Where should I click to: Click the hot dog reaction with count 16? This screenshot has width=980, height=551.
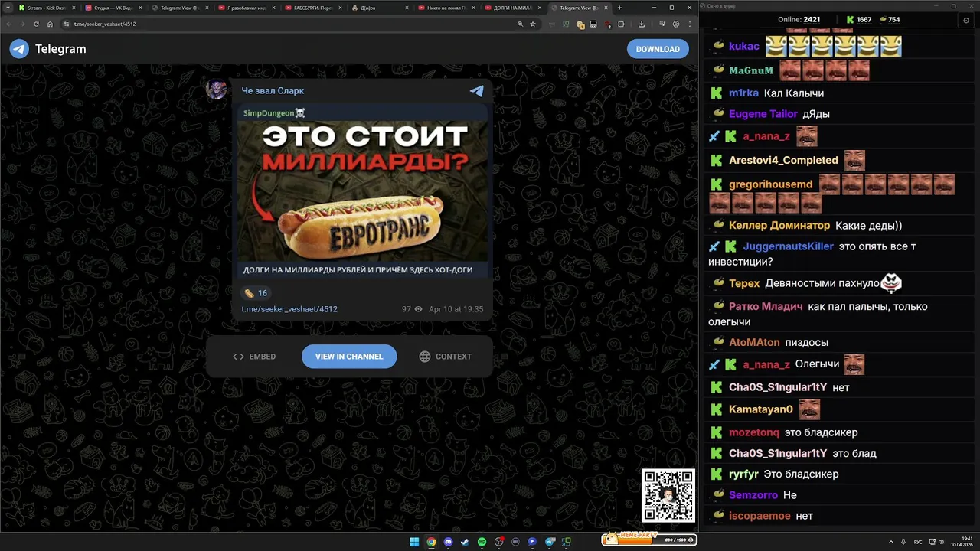pyautogui.click(x=255, y=293)
